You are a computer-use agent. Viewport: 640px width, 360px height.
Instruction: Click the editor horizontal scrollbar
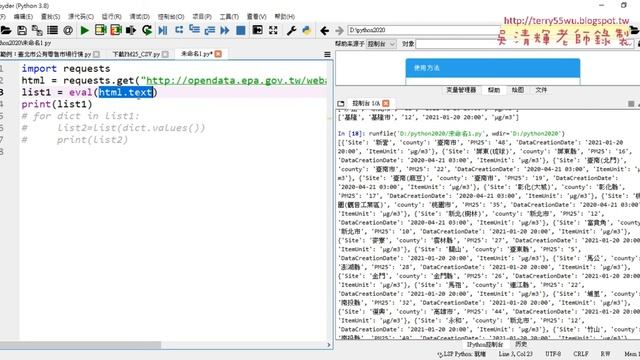(80, 345)
